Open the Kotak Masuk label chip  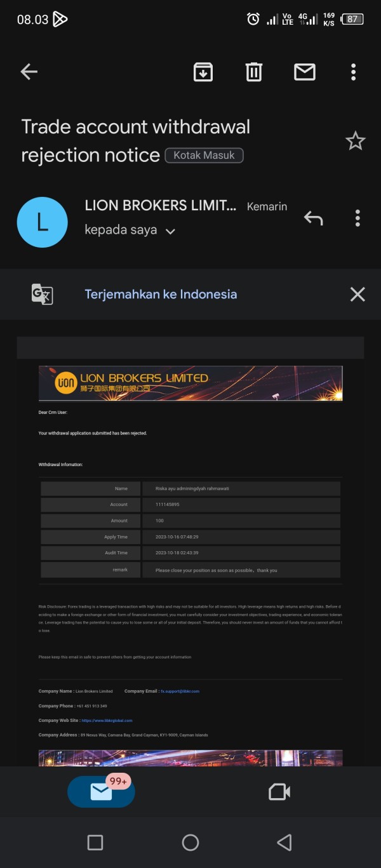204,155
